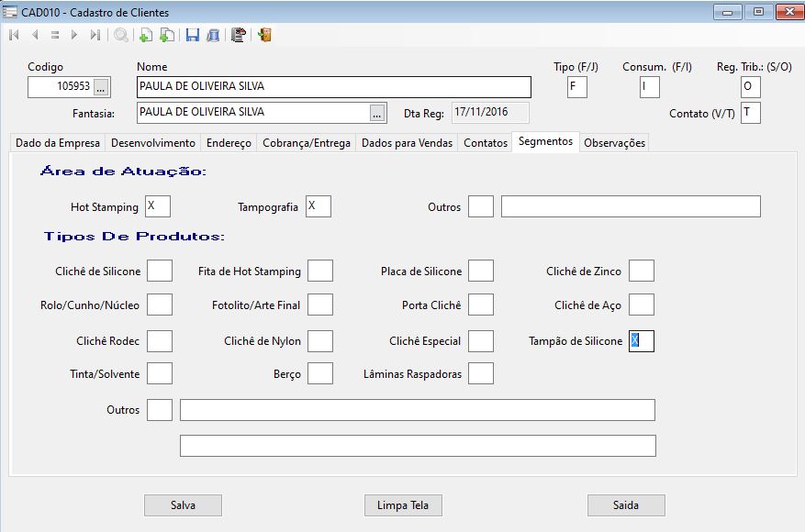This screenshot has height=532, width=805.
Task: Click the new record icon with green plus
Action: (x=145, y=36)
